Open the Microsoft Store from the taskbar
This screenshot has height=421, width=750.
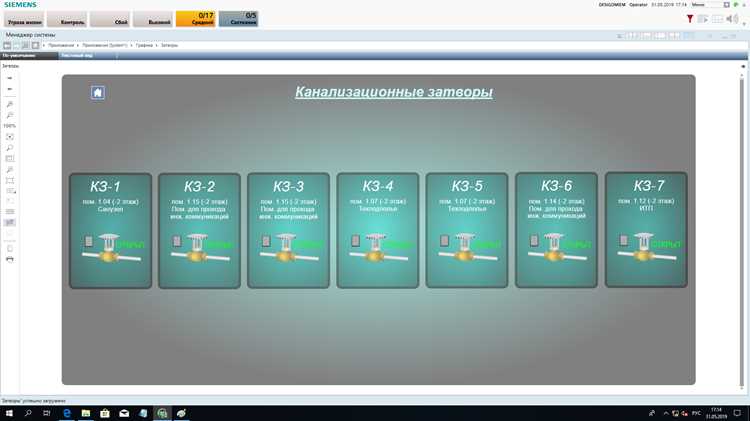[105, 413]
